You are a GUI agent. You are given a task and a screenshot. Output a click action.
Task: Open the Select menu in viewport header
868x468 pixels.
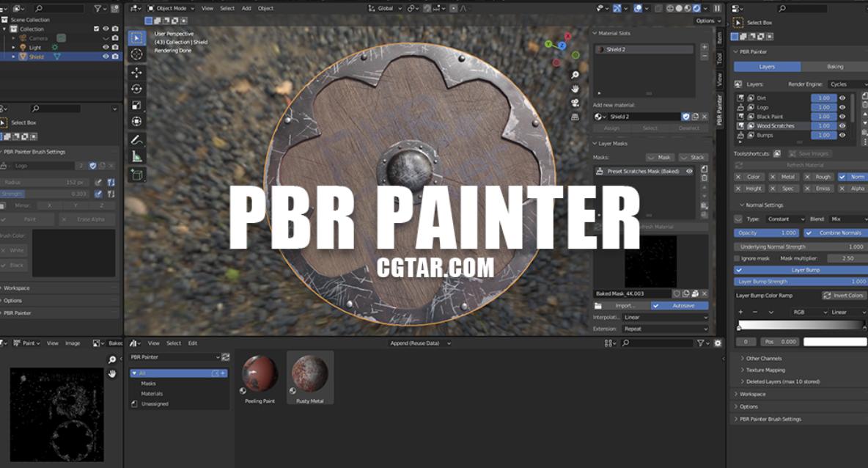point(227,8)
